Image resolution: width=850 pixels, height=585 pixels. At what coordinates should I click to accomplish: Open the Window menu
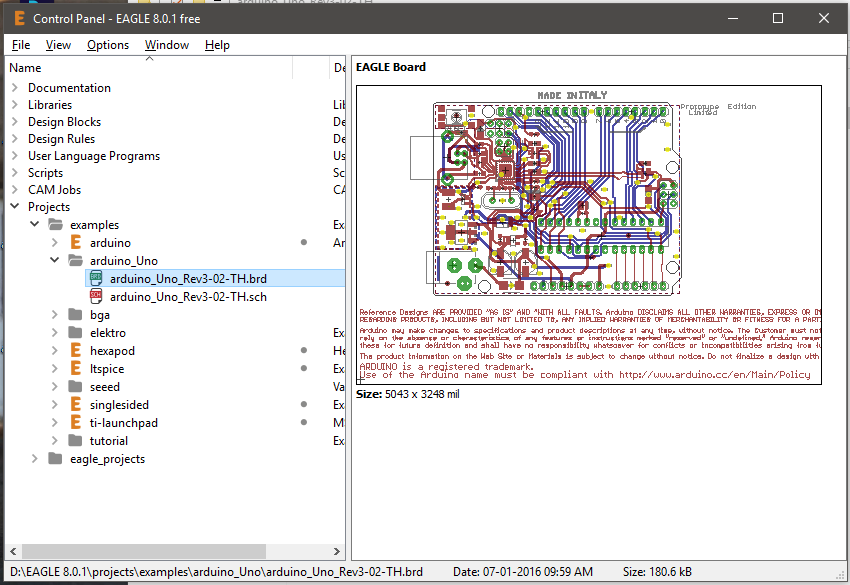[167, 45]
